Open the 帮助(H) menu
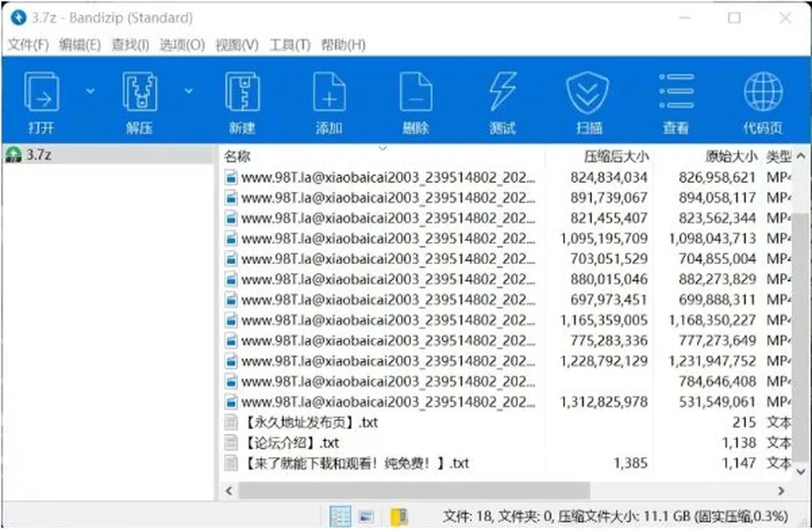 point(343,45)
